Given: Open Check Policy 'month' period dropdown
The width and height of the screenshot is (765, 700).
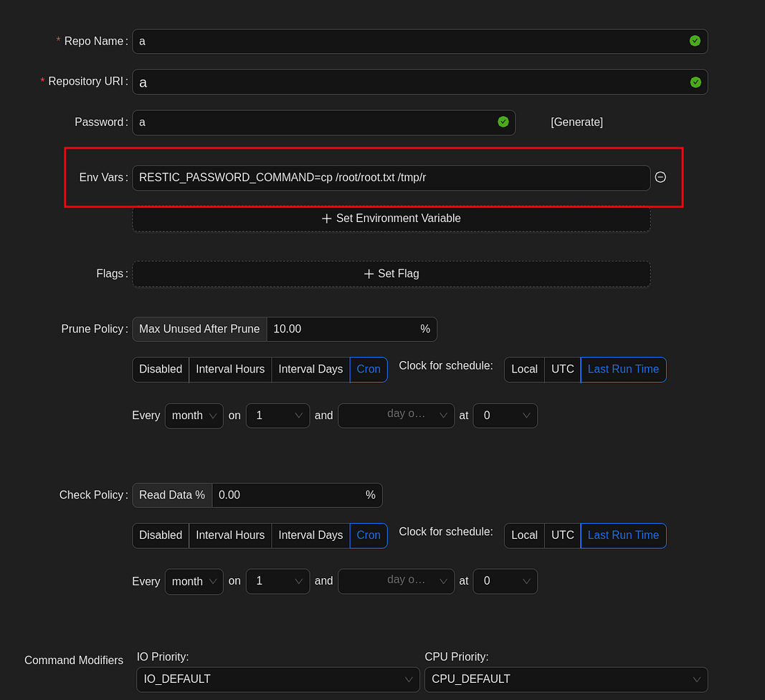Looking at the screenshot, I should point(194,582).
